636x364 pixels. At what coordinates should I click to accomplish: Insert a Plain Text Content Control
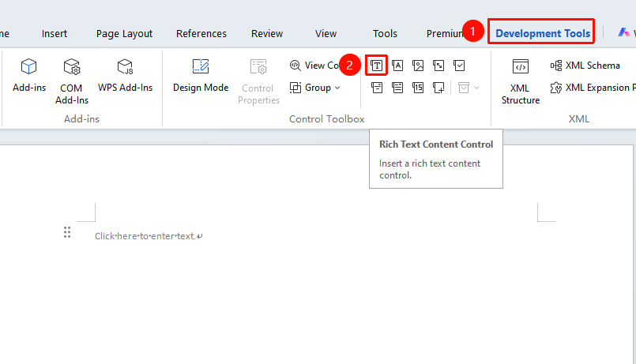point(397,66)
